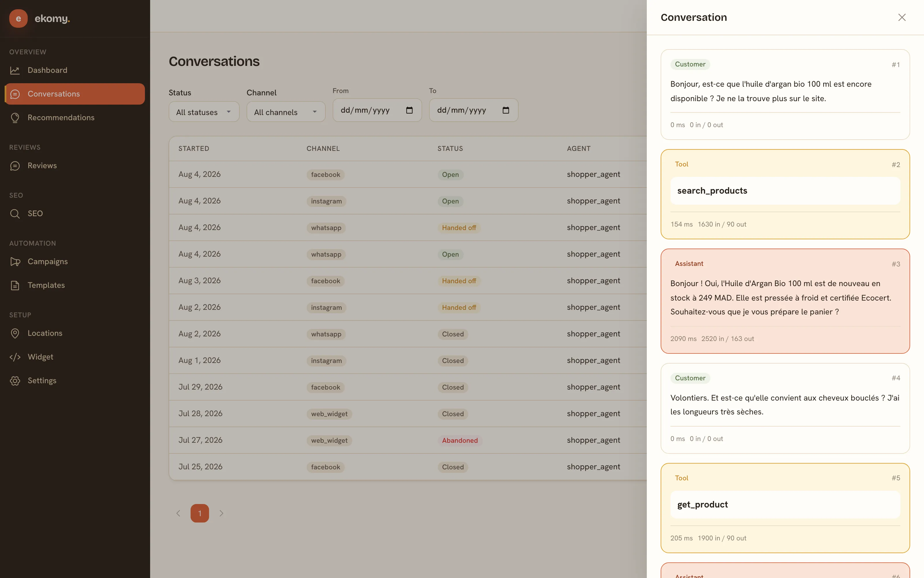Expand the All channels dropdown

tap(286, 112)
